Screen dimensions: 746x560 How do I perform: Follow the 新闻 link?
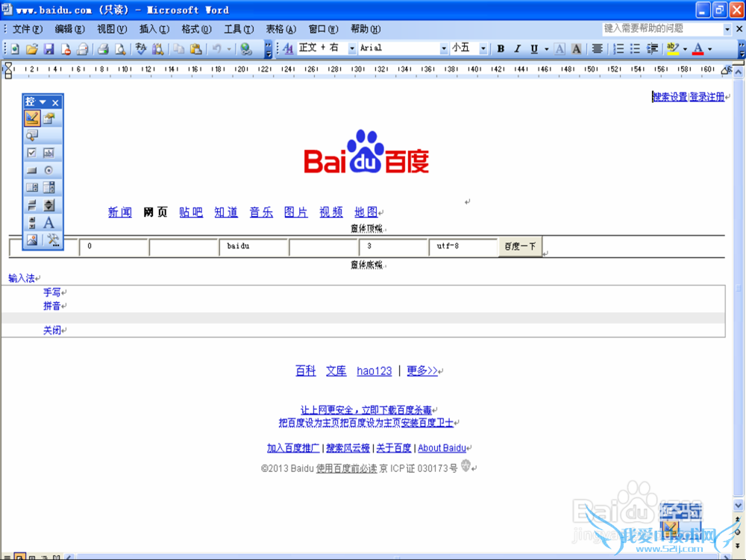[x=120, y=212]
